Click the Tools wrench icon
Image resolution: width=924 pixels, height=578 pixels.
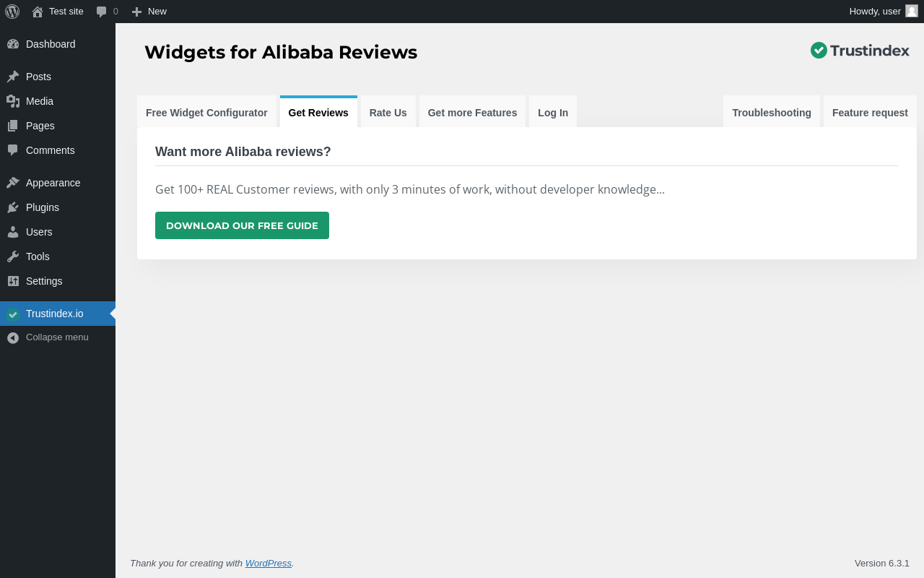pyautogui.click(x=13, y=256)
